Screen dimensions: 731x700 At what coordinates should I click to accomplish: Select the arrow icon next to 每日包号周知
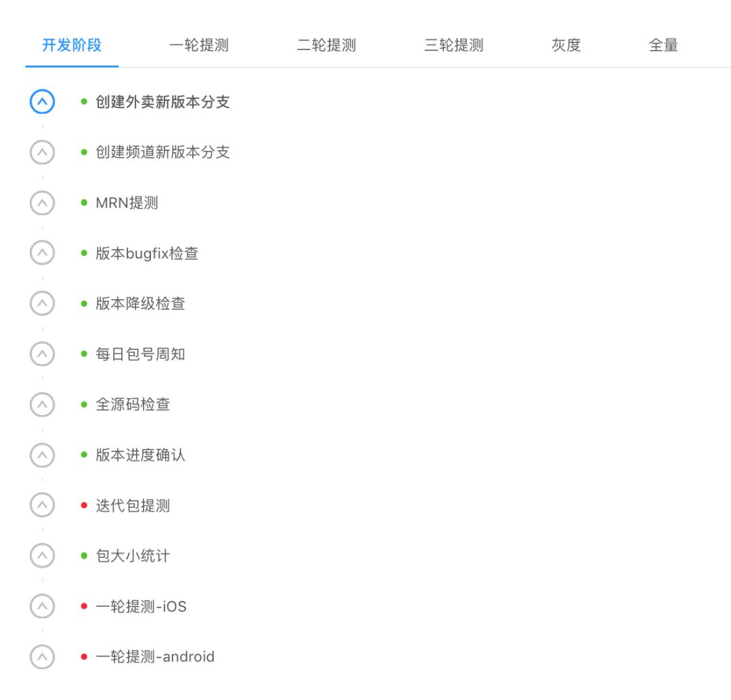point(42,354)
